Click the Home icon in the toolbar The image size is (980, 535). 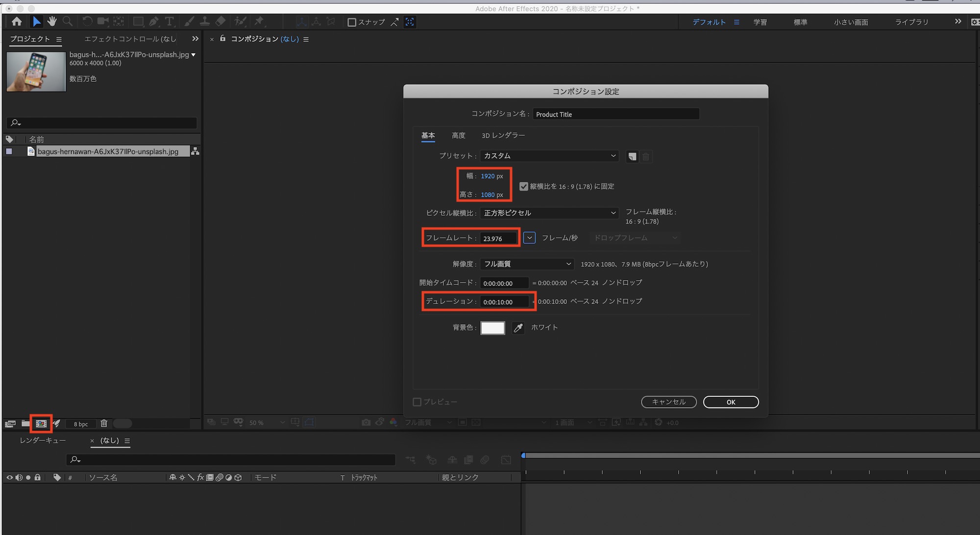pyautogui.click(x=17, y=22)
